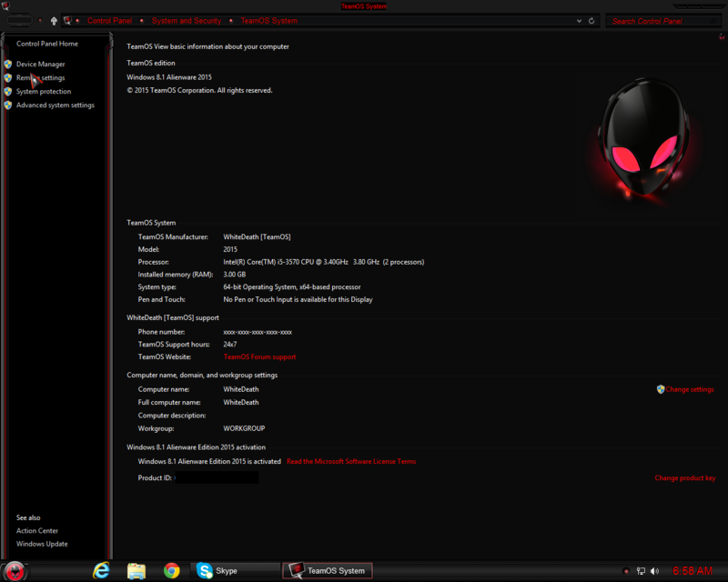728x582 pixels.
Task: Click Change product key
Action: tap(685, 478)
